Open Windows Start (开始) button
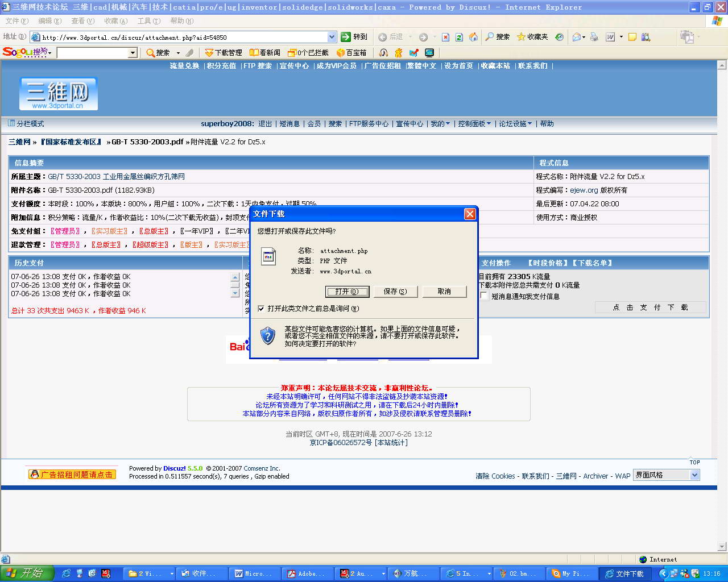This screenshot has height=582, width=728. coord(27,573)
